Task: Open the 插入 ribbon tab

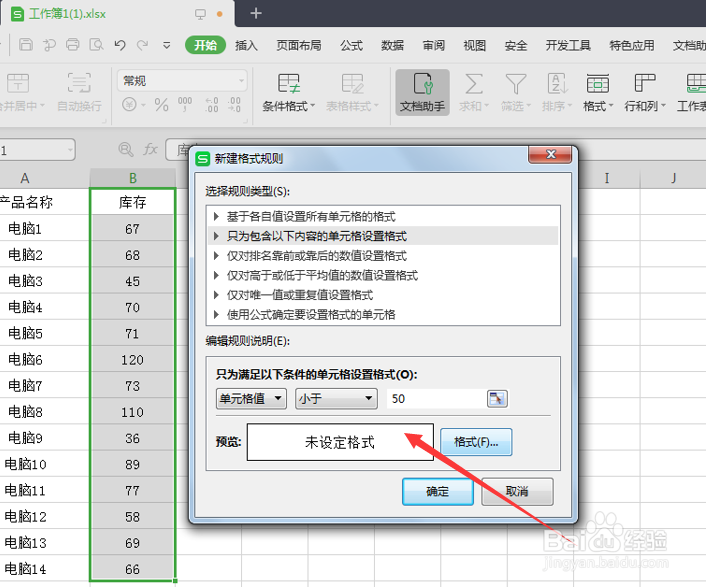Action: [246, 45]
